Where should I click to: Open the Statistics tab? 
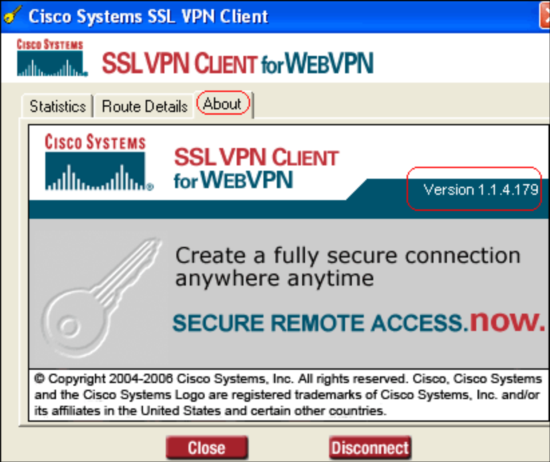click(57, 106)
